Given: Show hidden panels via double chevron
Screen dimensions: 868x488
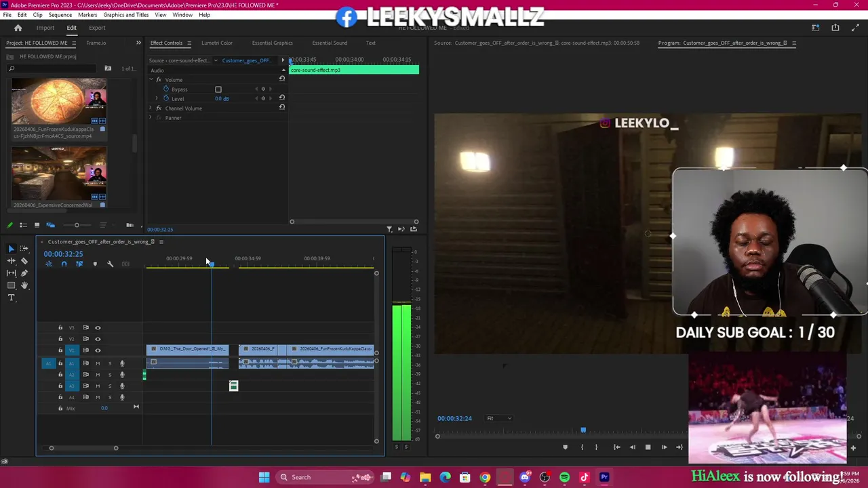Looking at the screenshot, I should click(138, 43).
